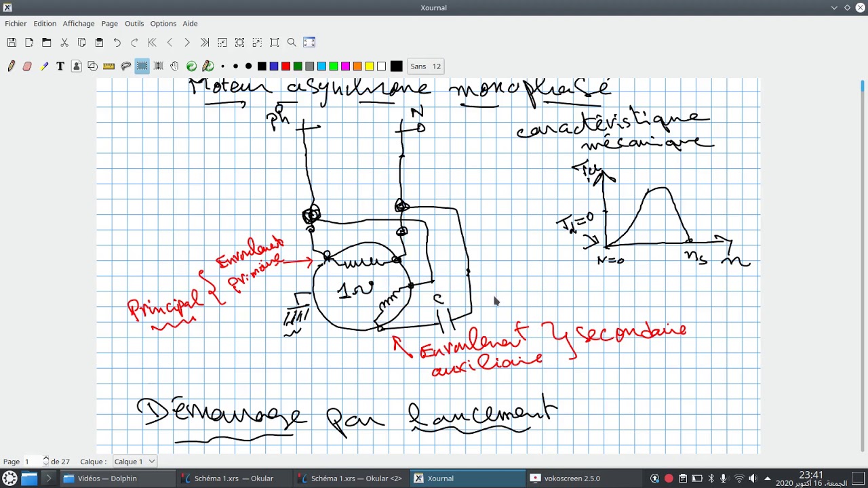The image size is (868, 488).
Task: Open the Fichier menu
Action: coord(16,24)
